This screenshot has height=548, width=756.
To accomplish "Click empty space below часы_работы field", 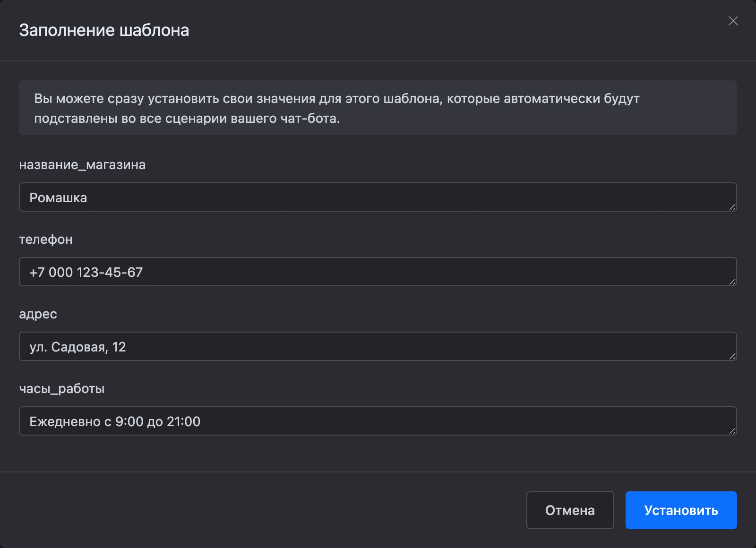I will (x=378, y=454).
